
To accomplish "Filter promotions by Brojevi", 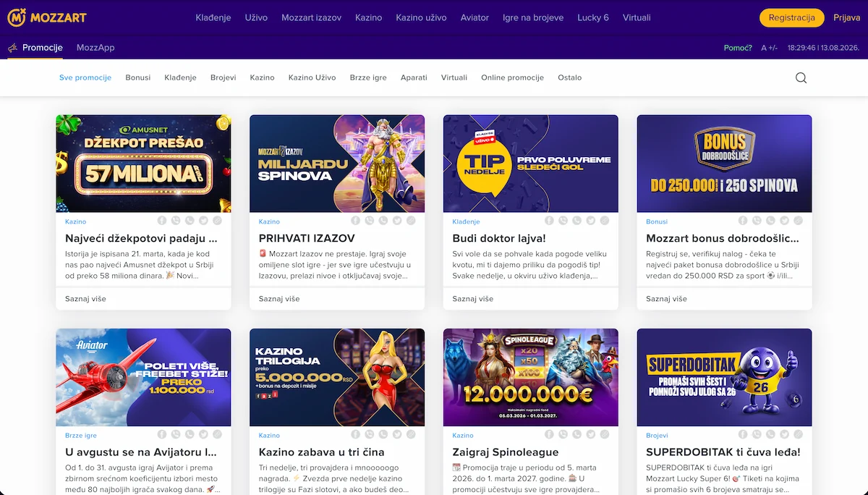I will 224,77.
